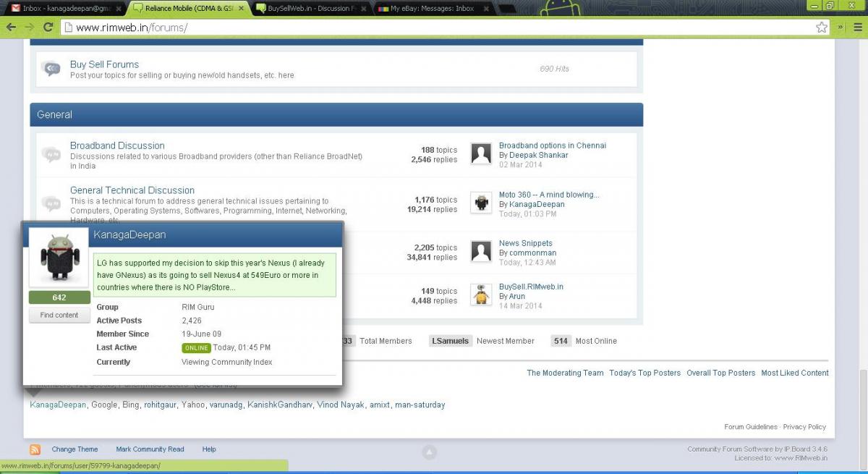The image size is (868, 474).
Task: Close the Gmail Inbox tab
Action: 119,9
